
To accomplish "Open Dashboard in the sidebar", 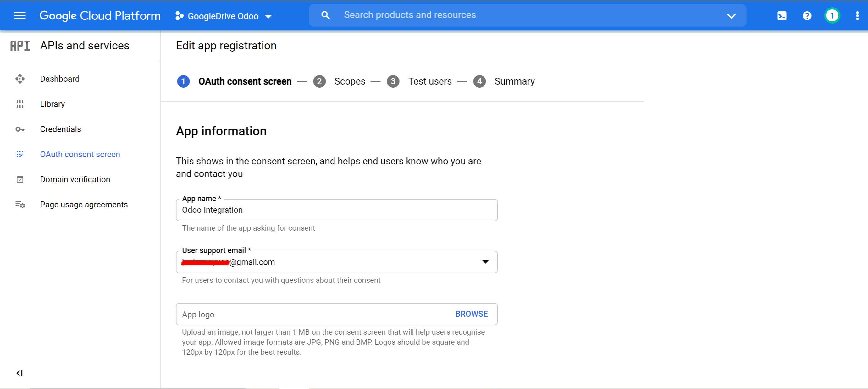I will click(60, 79).
